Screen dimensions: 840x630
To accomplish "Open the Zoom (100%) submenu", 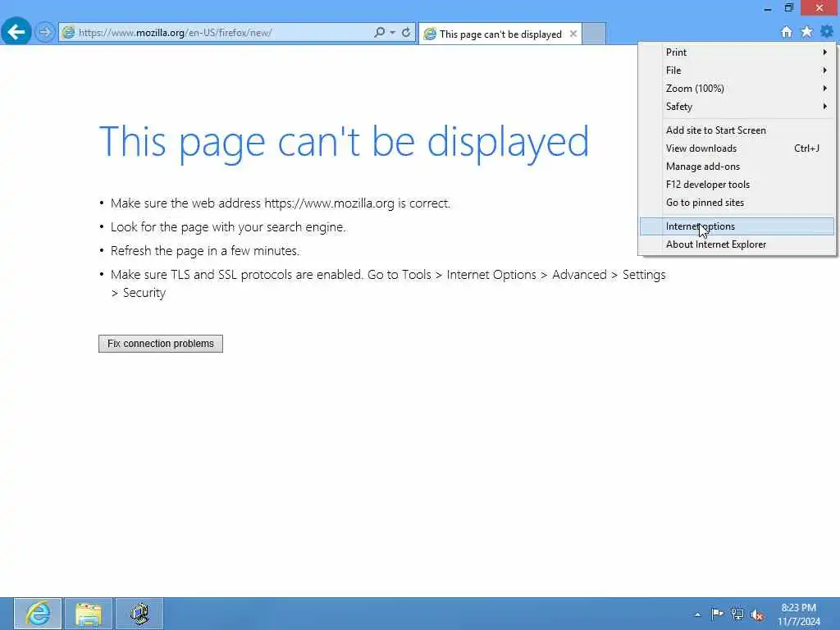I will click(737, 89).
